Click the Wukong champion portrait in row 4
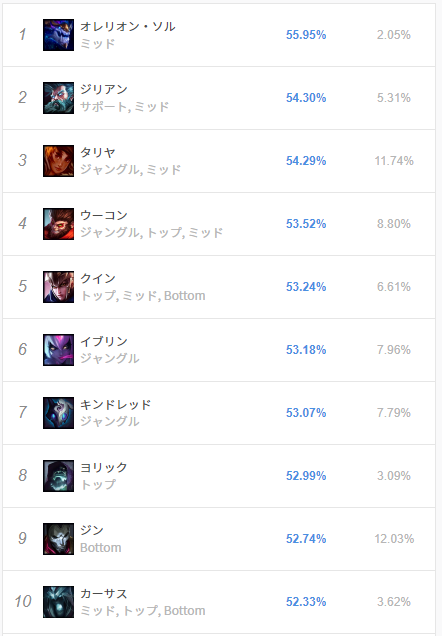Viewport: 442px width, 636px height. 58,224
